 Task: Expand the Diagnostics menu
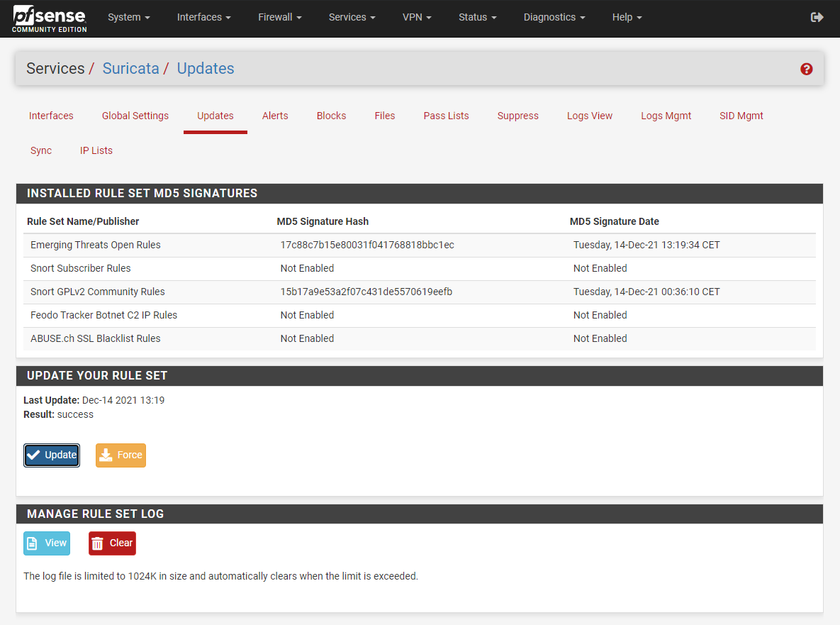[x=554, y=17]
